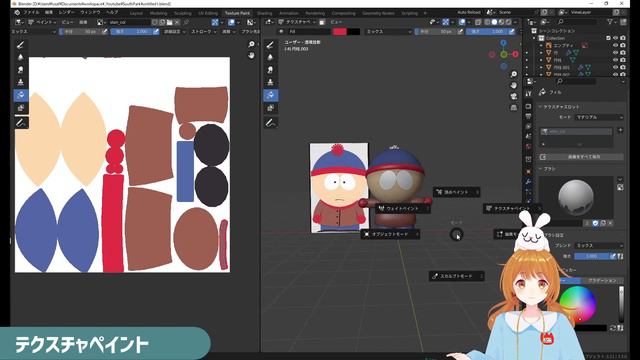640x360 pixels.
Task: Select the Draw brush in image editor toolbar
Action: 21,45
